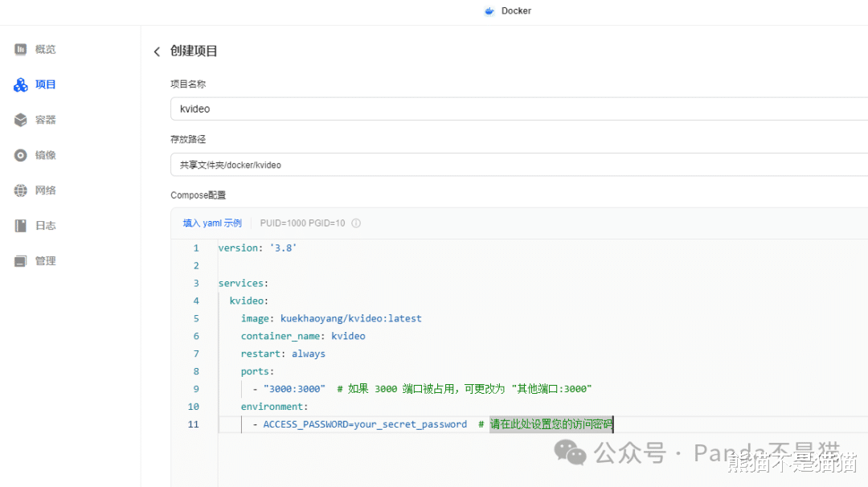Click the restart: always line

coord(283,354)
